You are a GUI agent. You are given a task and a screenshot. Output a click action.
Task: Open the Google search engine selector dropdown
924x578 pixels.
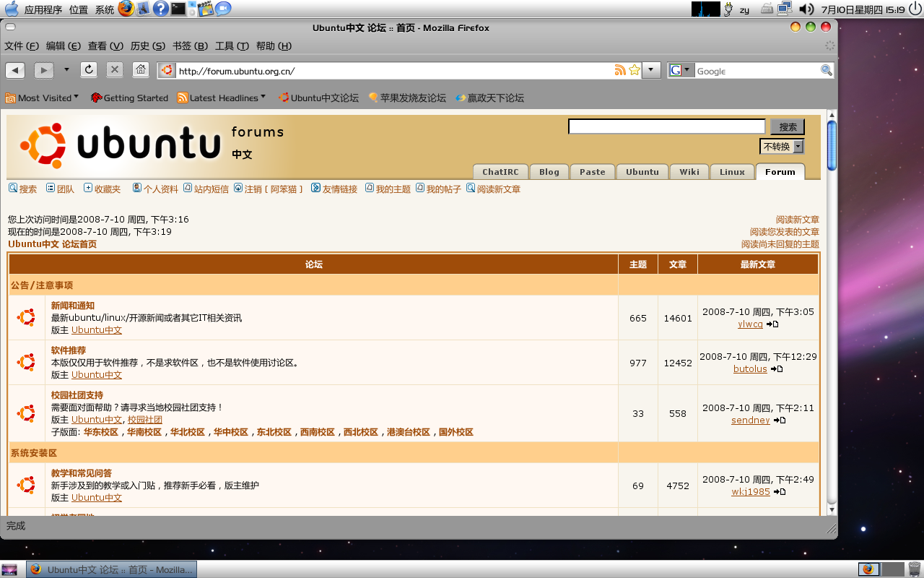pyautogui.click(x=681, y=70)
